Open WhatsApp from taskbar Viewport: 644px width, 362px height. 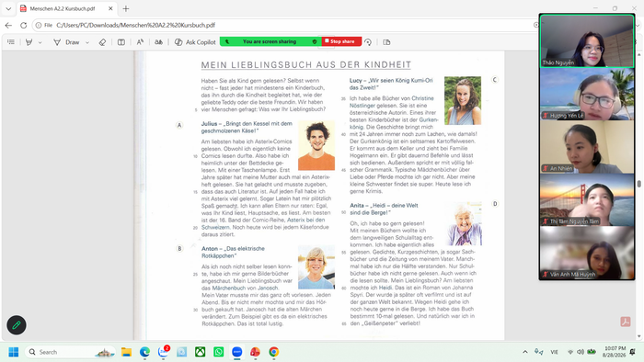click(x=219, y=352)
